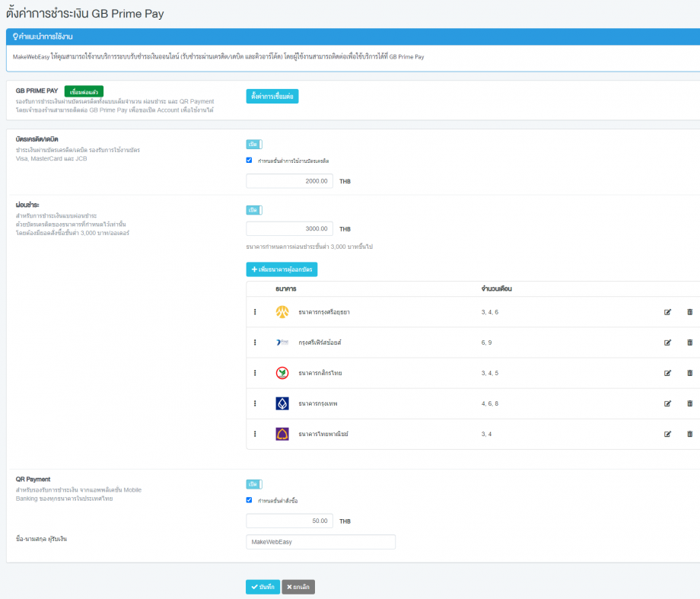This screenshot has height=599, width=700.
Task: Save settings with the บันทึก button
Action: 263,587
